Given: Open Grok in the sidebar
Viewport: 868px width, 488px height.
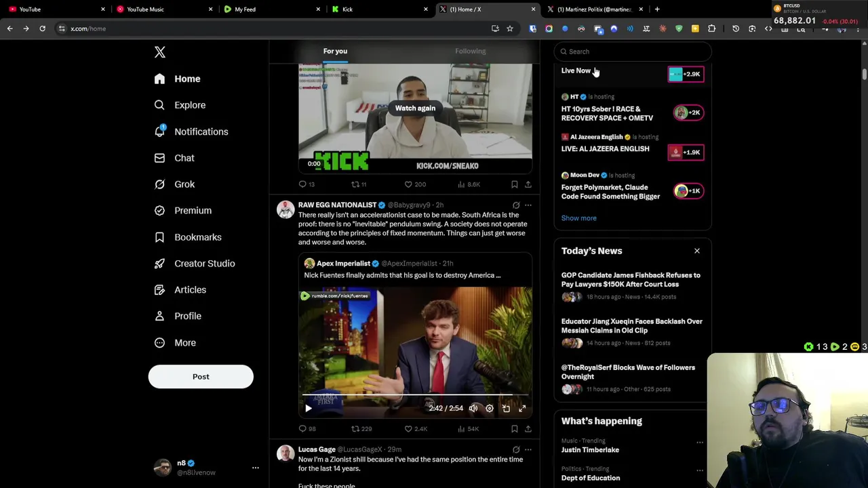Looking at the screenshot, I should tap(174, 184).
